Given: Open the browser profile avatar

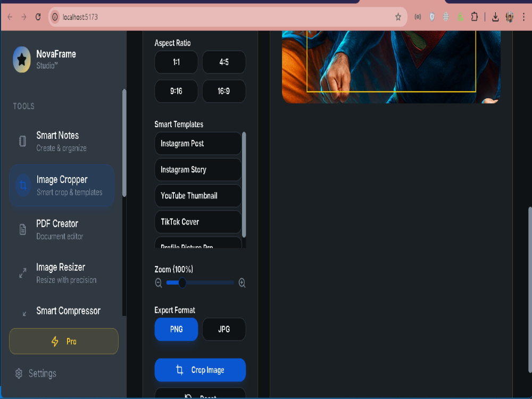Looking at the screenshot, I should [x=509, y=17].
